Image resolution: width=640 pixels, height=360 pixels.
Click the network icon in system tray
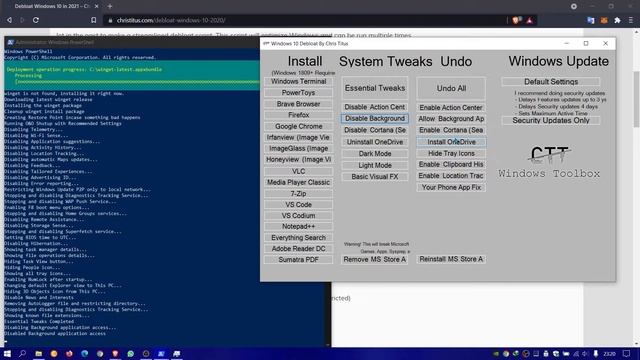tap(576, 354)
